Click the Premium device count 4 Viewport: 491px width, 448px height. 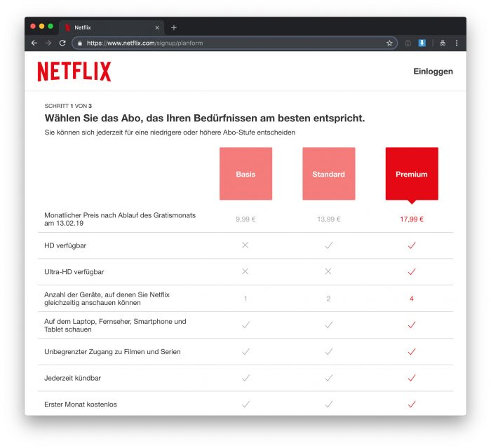(412, 299)
